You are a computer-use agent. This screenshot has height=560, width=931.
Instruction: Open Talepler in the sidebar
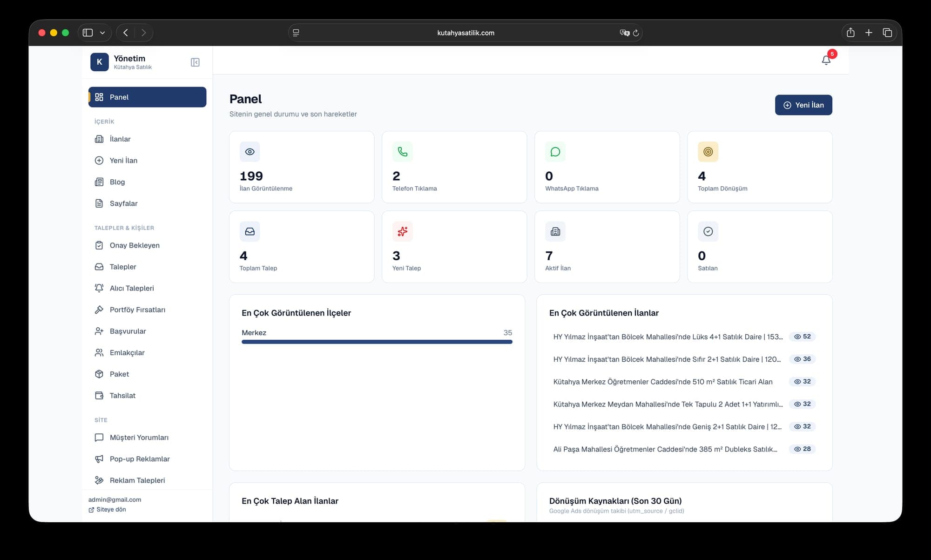coord(147,266)
